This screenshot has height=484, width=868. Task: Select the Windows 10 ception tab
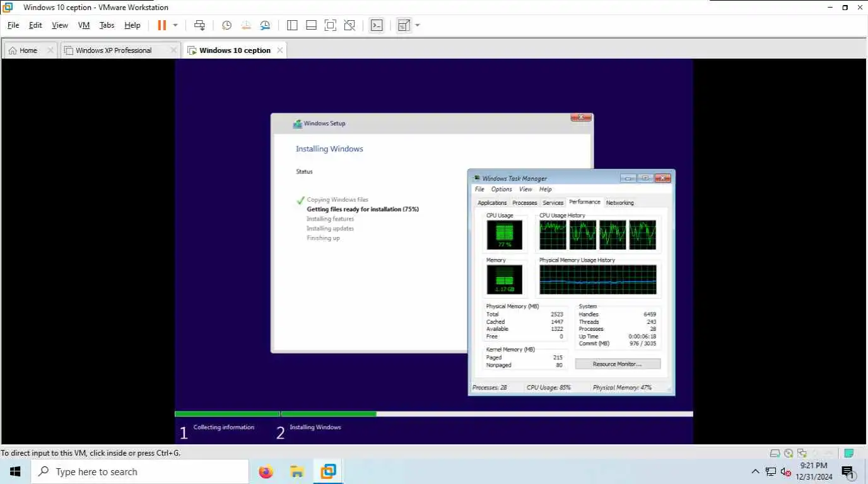(x=235, y=50)
